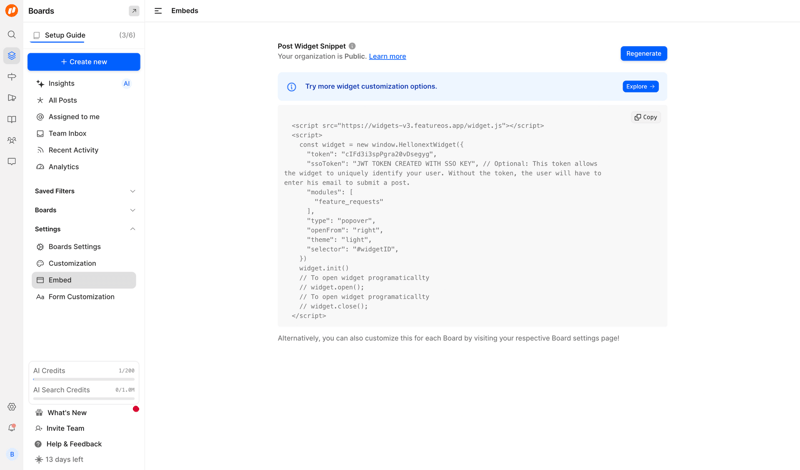Click the AI Search Credits progress bar
Viewport: 800px width, 470px height.
click(x=84, y=399)
